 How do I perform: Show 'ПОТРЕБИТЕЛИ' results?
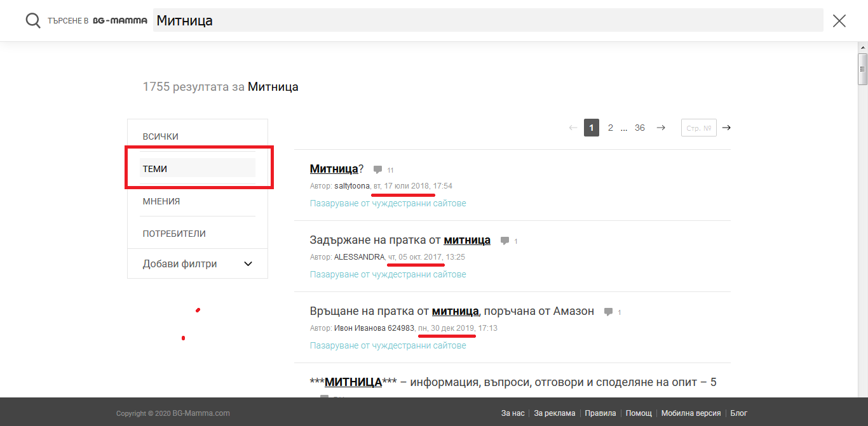(x=174, y=234)
